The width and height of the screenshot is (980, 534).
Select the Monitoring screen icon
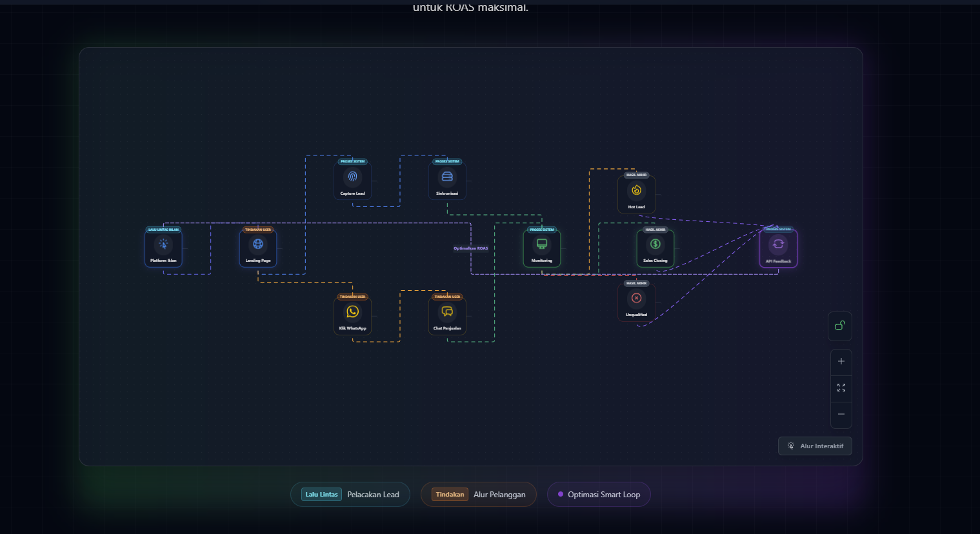coord(542,244)
